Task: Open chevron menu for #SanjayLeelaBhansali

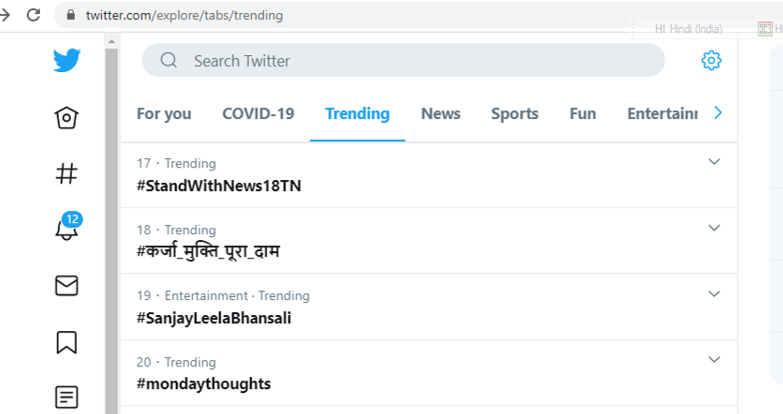Action: pos(714,294)
